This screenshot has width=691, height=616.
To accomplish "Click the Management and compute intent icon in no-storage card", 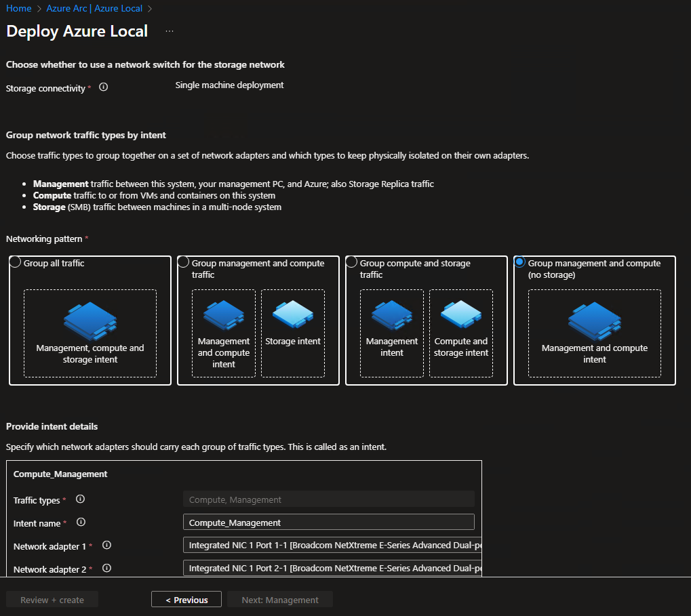I will (x=595, y=321).
